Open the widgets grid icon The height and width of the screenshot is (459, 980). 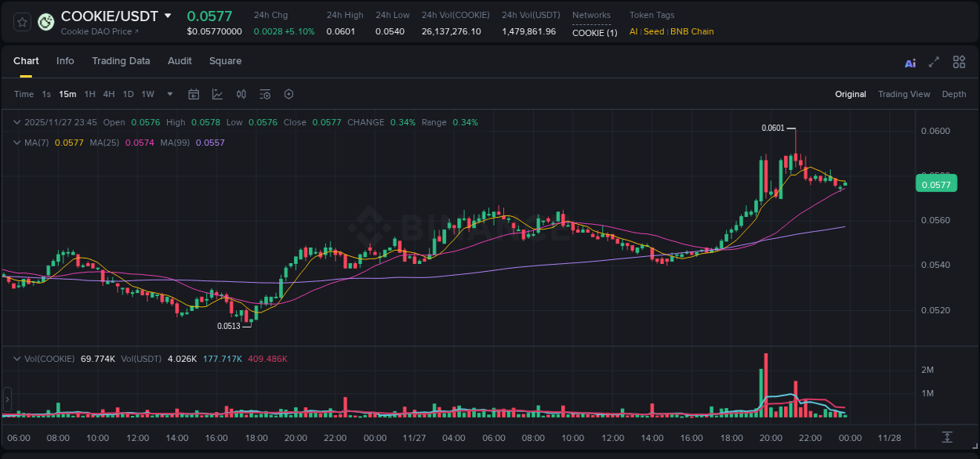click(x=959, y=62)
